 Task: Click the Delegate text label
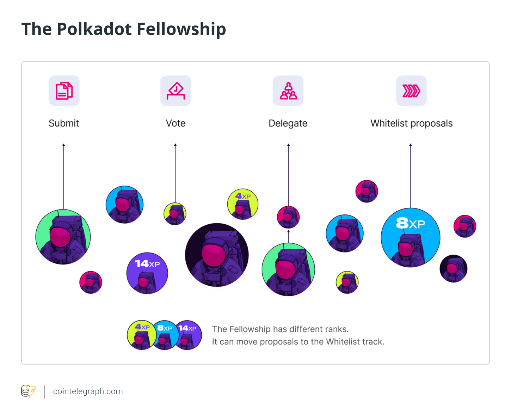click(288, 123)
